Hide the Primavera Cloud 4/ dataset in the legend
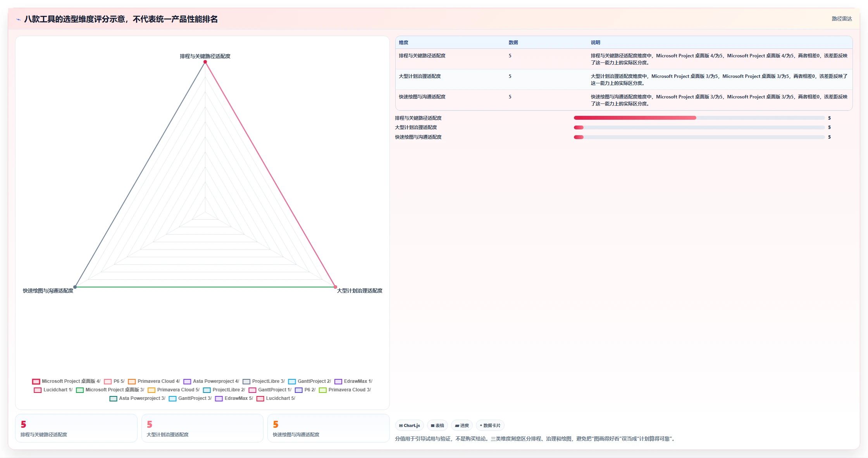Viewport: 868px width, 458px height. click(x=154, y=381)
